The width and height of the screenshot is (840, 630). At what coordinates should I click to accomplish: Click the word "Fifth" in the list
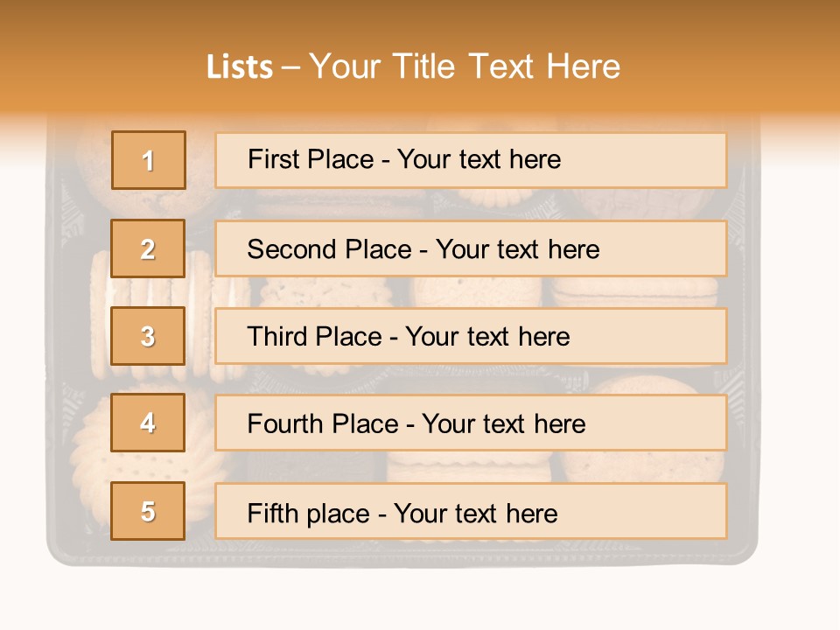272,513
